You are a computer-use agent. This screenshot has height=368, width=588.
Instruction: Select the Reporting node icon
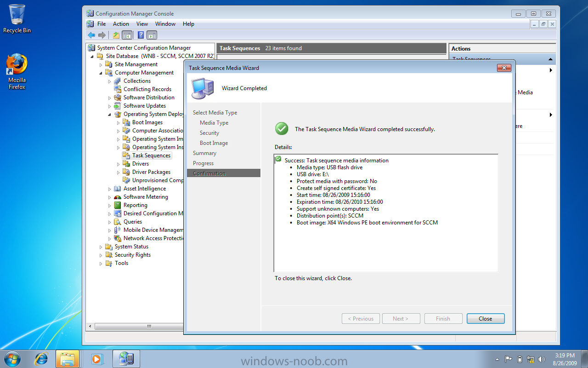click(x=118, y=205)
